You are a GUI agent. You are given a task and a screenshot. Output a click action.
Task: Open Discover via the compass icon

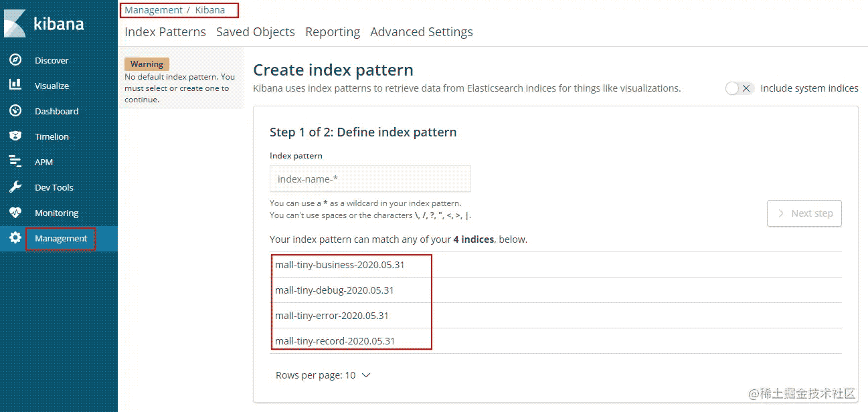(15, 60)
